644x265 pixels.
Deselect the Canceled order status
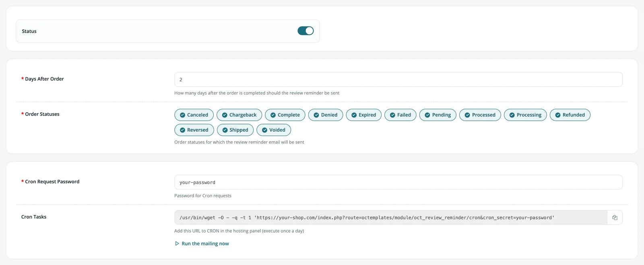click(x=194, y=115)
